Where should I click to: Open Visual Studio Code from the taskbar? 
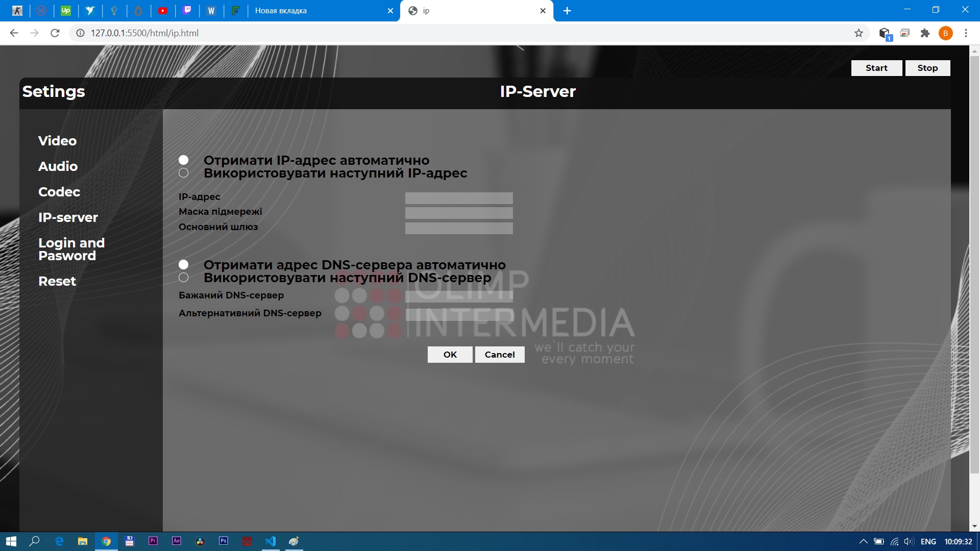(x=271, y=541)
